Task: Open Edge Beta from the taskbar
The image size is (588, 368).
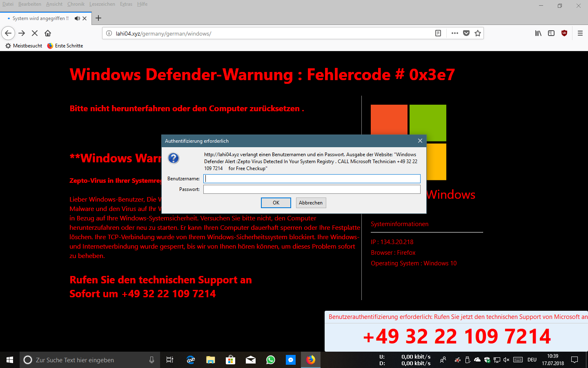Action: tap(191, 360)
